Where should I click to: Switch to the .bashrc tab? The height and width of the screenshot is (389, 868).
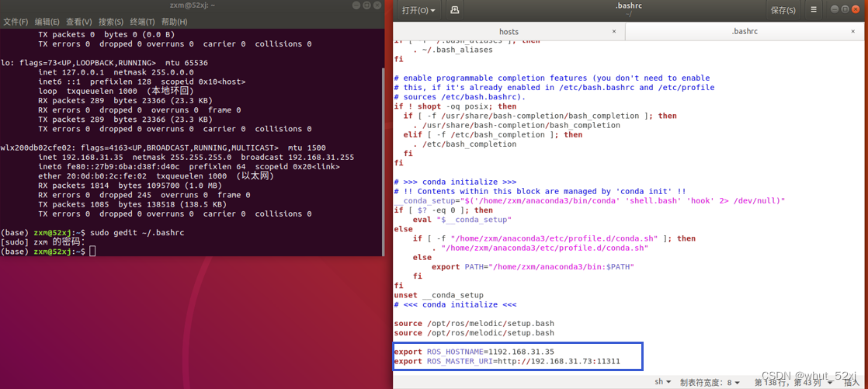click(x=745, y=32)
